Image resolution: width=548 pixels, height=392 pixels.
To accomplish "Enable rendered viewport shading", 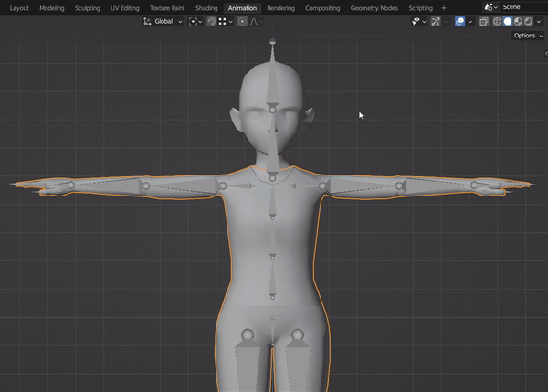I will 528,21.
